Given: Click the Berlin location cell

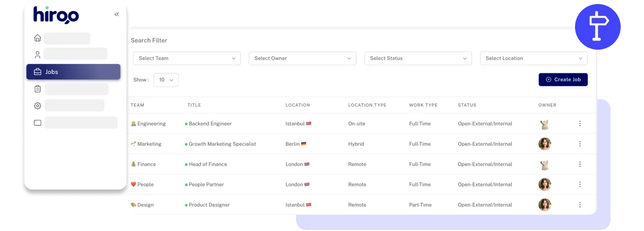Looking at the screenshot, I should point(296,144).
